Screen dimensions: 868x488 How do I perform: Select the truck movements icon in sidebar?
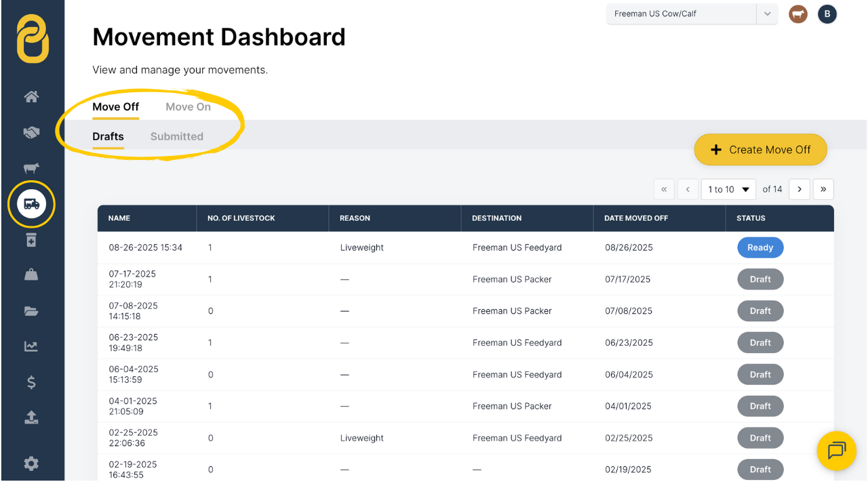click(x=31, y=203)
